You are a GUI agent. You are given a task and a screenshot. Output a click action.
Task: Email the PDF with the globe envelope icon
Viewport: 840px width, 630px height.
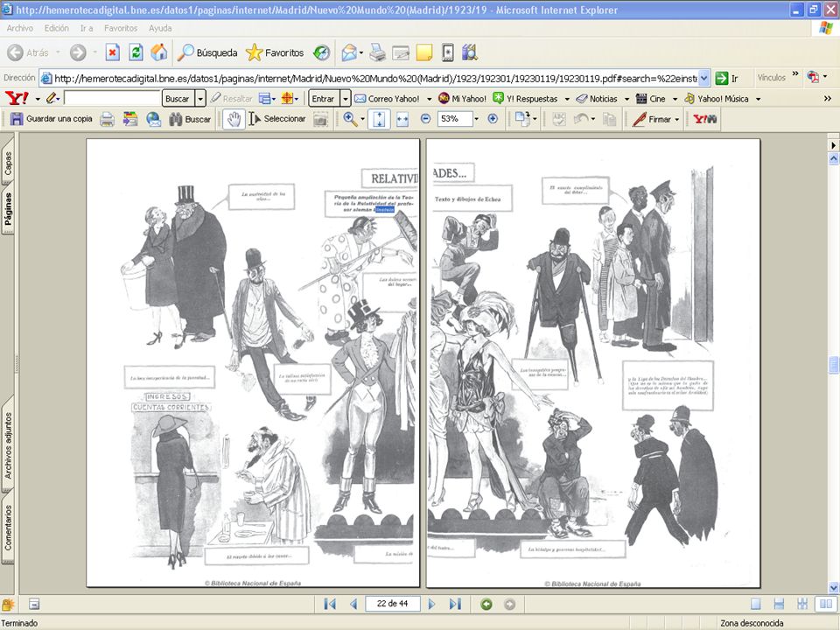(x=153, y=119)
